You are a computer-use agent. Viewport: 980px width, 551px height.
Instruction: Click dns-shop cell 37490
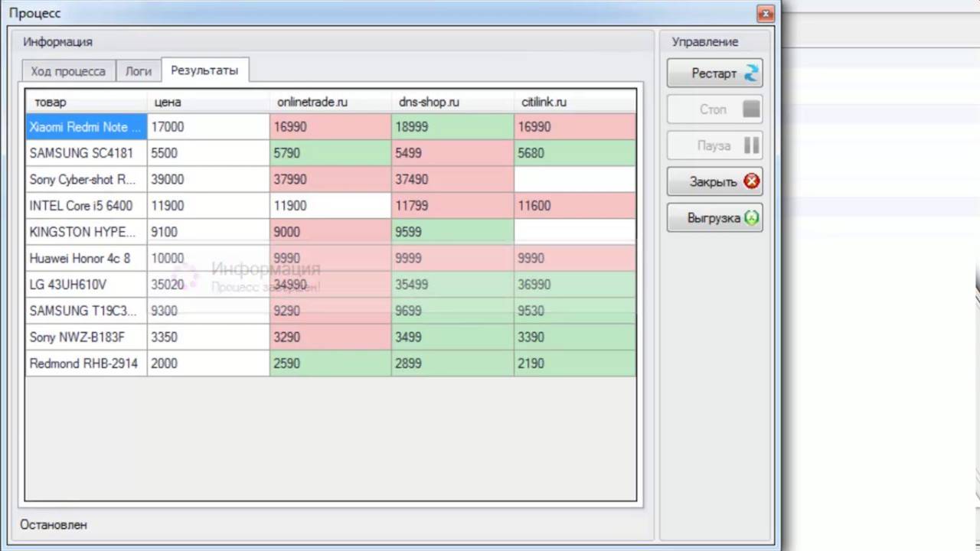[x=452, y=179]
